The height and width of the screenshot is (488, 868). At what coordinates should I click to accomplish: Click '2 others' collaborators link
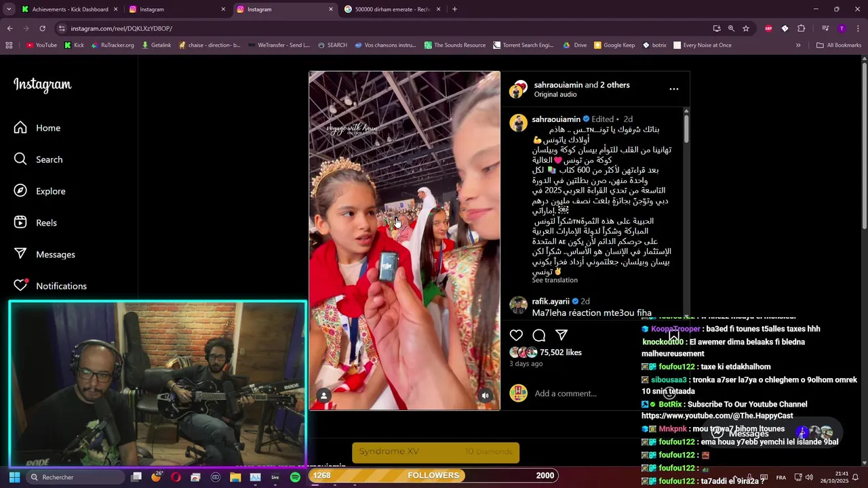pyautogui.click(x=615, y=85)
